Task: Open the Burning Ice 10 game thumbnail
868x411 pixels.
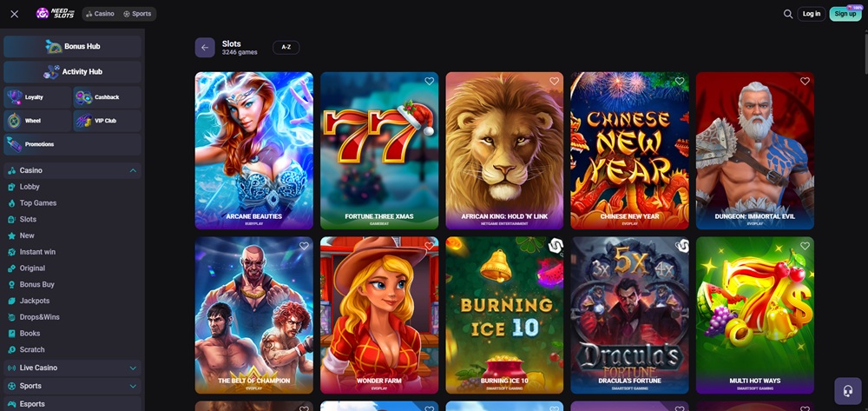Action: 504,315
